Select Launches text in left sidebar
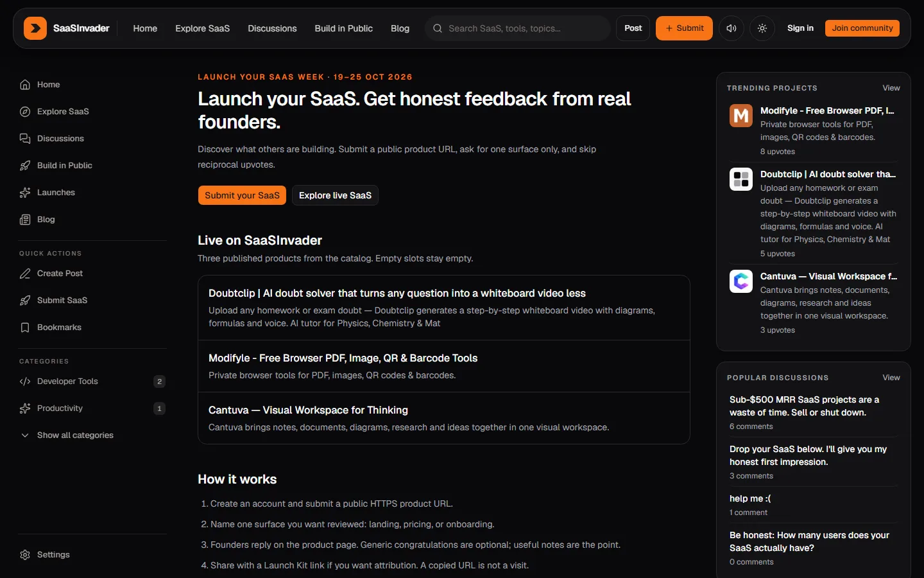The image size is (924, 578). pyautogui.click(x=56, y=193)
